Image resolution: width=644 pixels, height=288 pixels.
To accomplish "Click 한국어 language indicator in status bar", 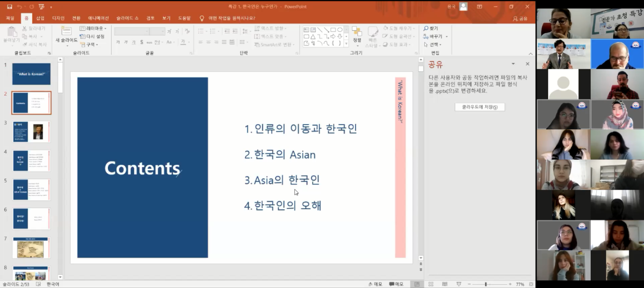I will coord(53,284).
